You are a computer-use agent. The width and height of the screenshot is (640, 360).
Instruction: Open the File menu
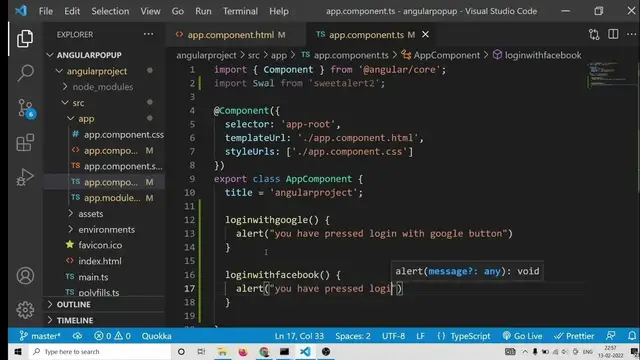(x=46, y=11)
